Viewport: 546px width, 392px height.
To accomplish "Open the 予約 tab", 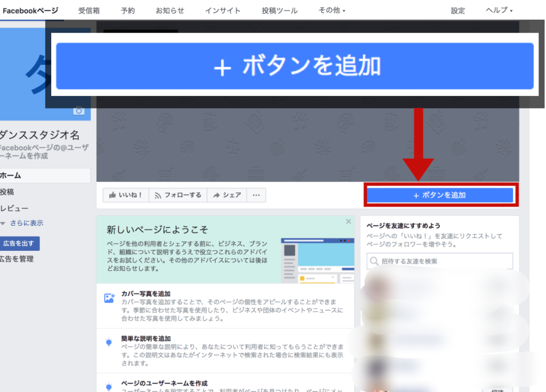I will point(128,11).
